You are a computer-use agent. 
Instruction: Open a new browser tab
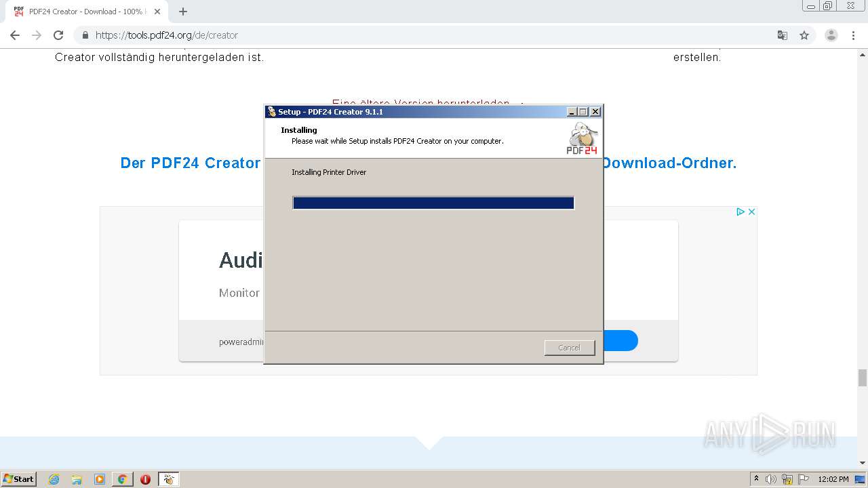(183, 12)
